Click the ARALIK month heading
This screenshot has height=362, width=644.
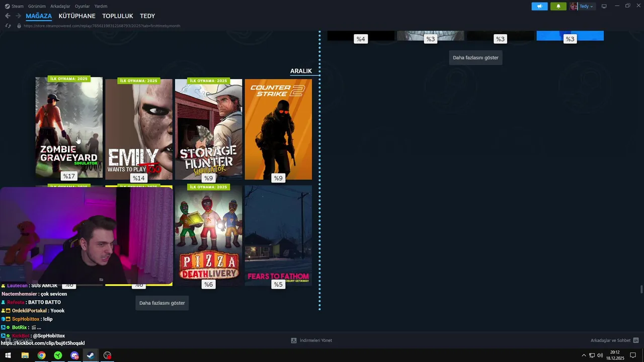[x=301, y=71]
